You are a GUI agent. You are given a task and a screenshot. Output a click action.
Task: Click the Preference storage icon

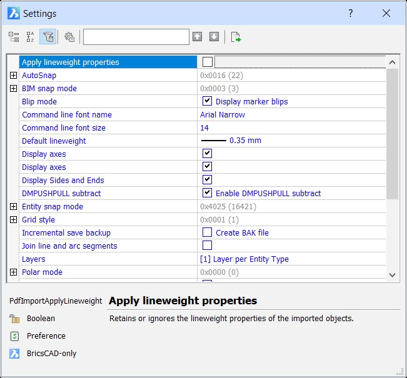14,336
